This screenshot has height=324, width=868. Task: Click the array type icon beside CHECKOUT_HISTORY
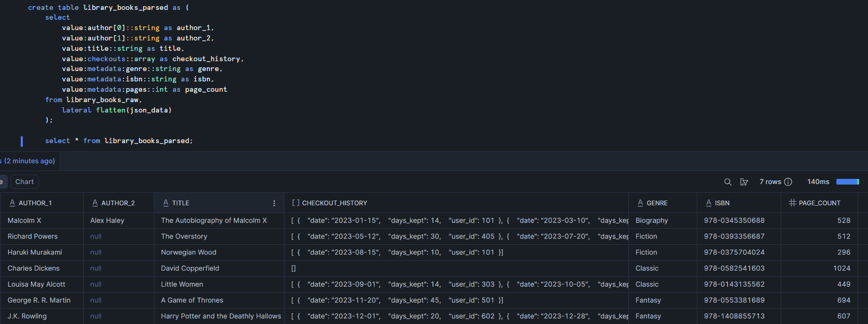tap(296, 203)
